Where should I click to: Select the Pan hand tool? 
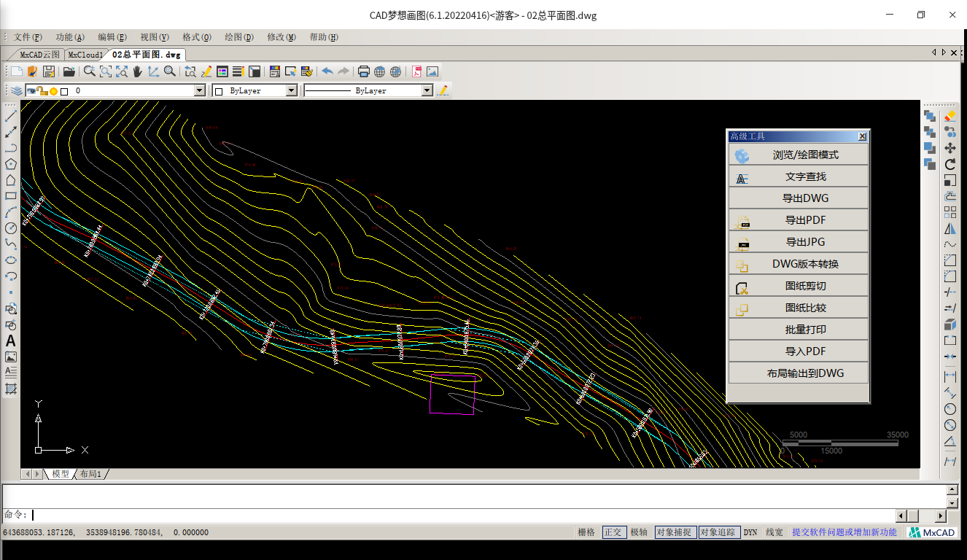138,71
